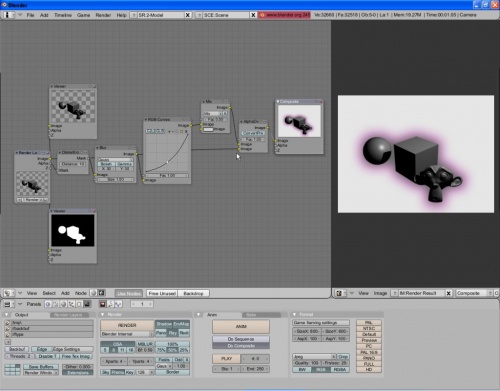Disable Do Composite option
500x391 pixels.
click(x=241, y=346)
